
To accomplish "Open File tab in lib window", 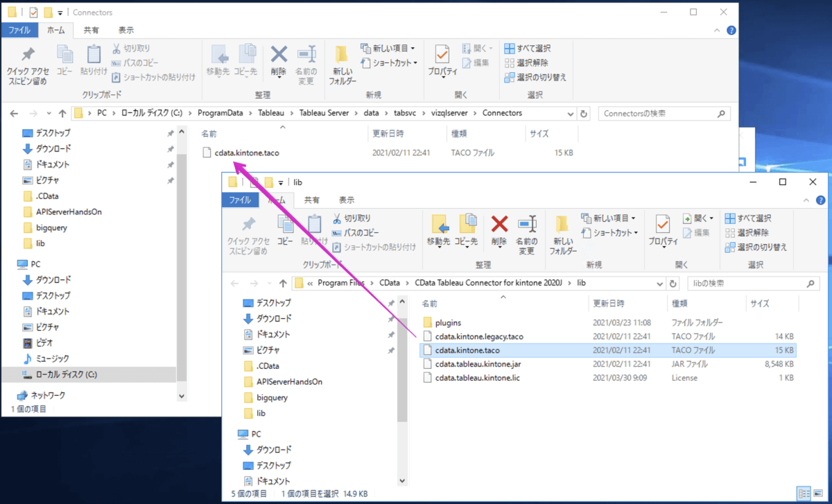I will [x=240, y=200].
